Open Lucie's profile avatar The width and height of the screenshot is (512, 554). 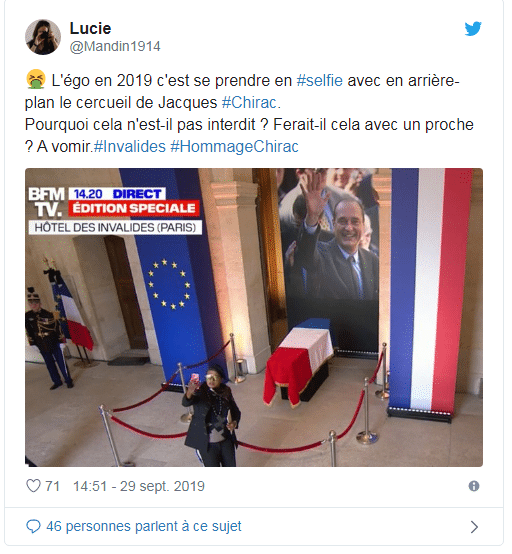pyautogui.click(x=43, y=37)
